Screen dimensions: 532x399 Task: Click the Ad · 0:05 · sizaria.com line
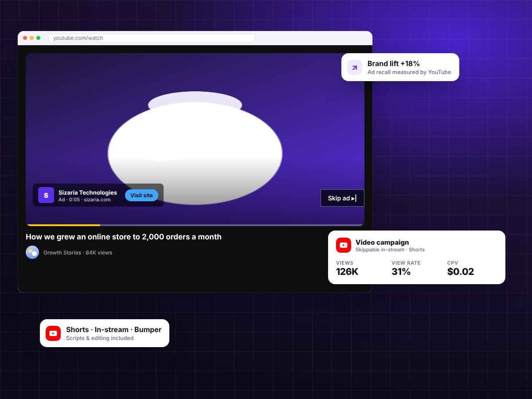[85, 199]
